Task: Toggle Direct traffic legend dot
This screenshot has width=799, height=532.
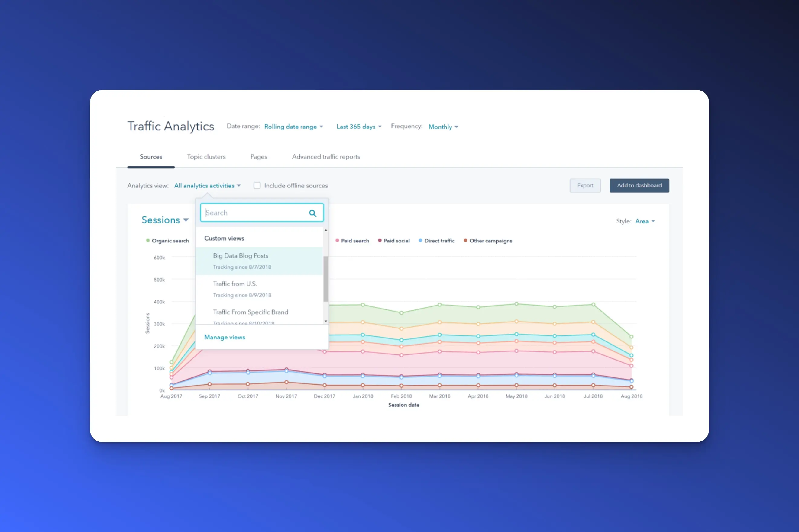Action: [x=420, y=241]
